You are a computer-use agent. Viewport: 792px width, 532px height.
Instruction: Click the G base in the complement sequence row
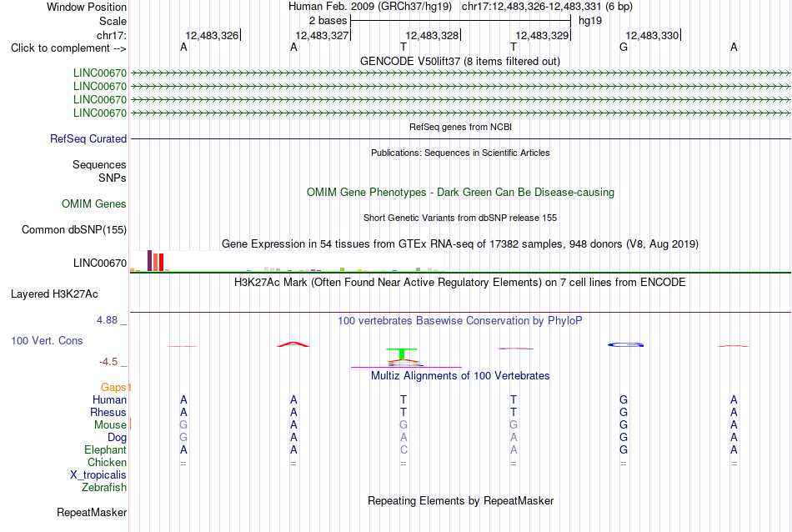pos(624,48)
